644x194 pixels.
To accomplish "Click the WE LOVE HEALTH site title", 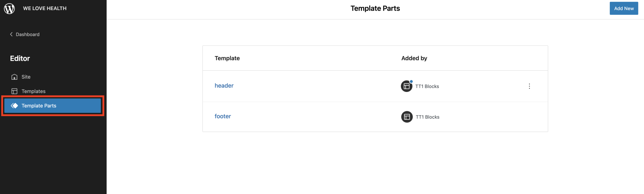I will point(45,9).
